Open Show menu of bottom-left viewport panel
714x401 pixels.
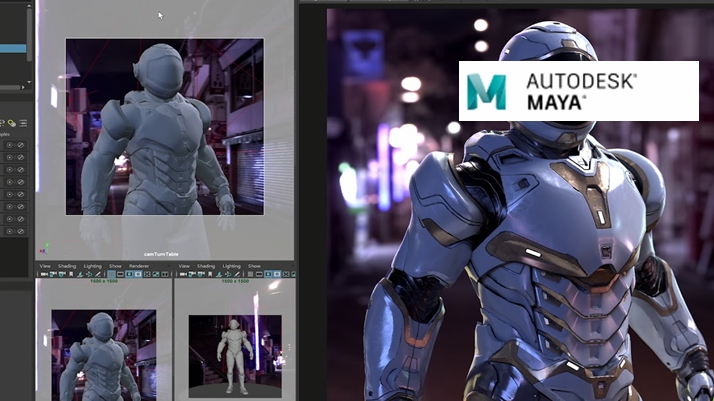(115, 266)
